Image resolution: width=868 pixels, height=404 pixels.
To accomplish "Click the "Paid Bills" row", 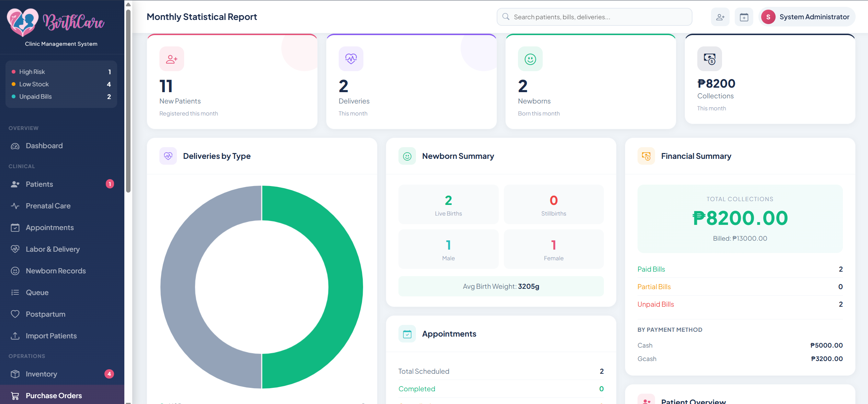I will click(740, 269).
